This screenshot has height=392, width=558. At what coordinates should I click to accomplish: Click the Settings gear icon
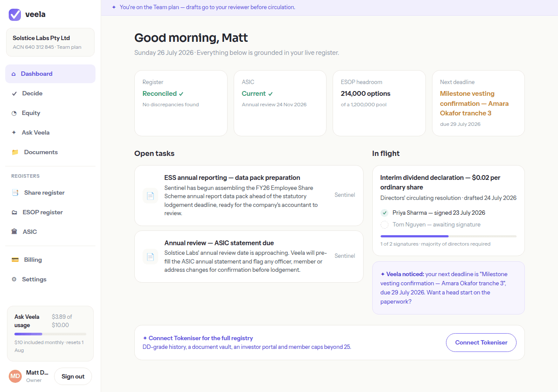click(x=14, y=279)
